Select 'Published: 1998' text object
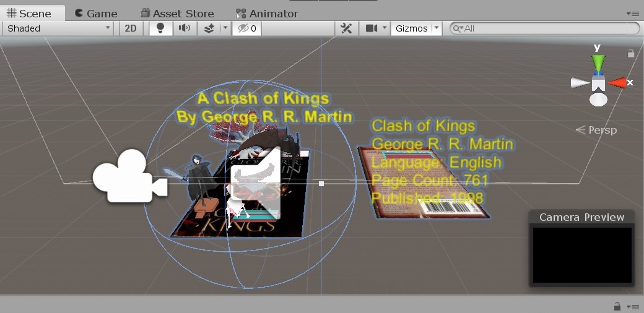644x313 pixels. [427, 198]
